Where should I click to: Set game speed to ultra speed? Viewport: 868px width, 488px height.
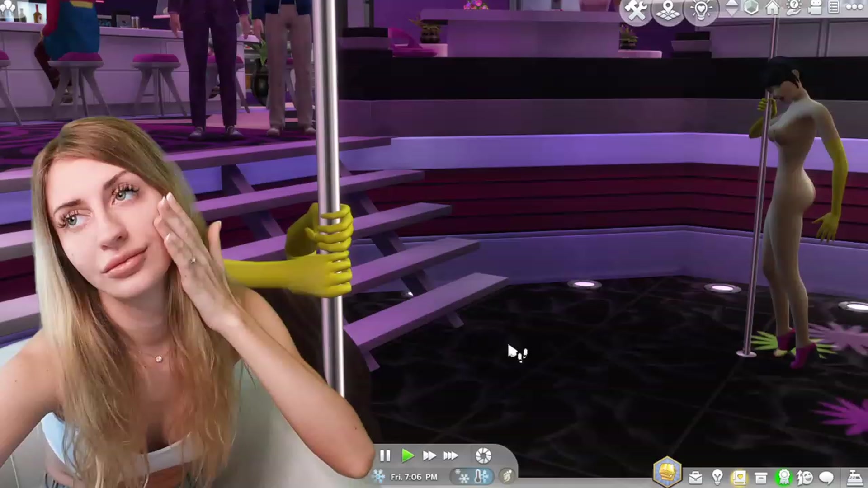click(x=450, y=456)
